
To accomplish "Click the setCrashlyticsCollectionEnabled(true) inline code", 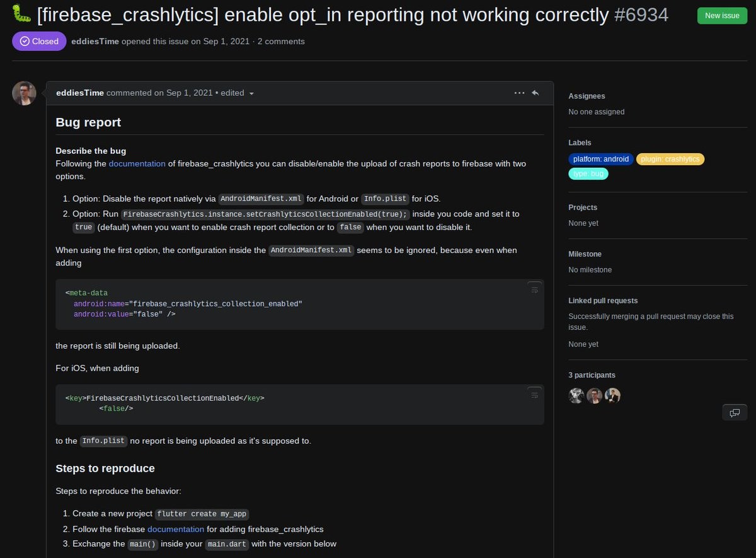I will [265, 214].
